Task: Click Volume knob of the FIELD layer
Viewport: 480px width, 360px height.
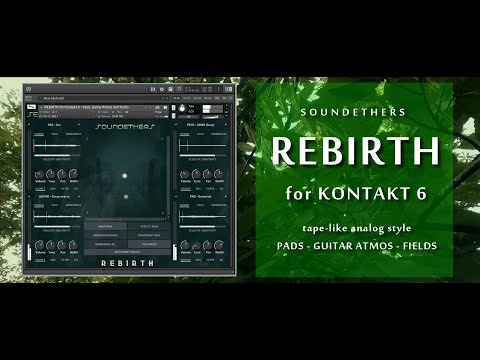Action: [185, 174]
